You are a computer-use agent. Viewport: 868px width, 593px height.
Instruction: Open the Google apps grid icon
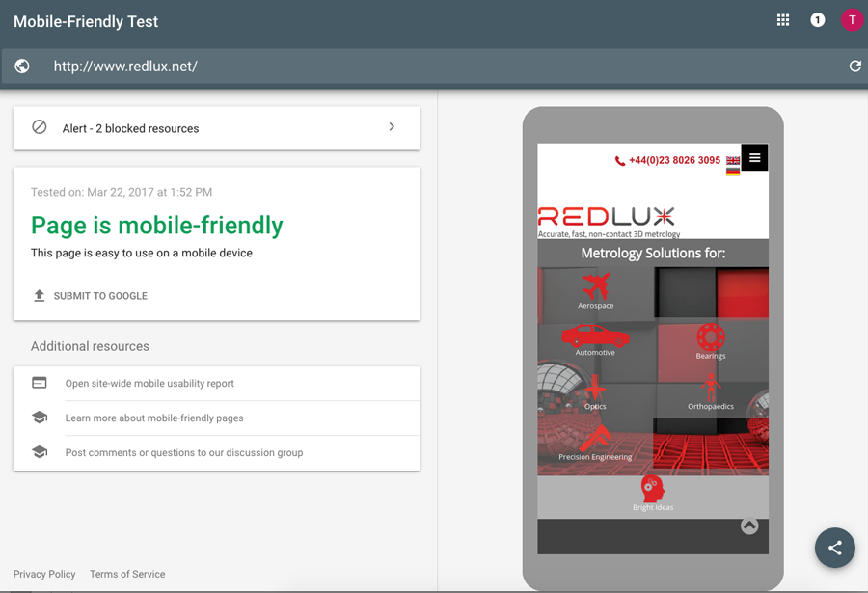click(x=783, y=20)
